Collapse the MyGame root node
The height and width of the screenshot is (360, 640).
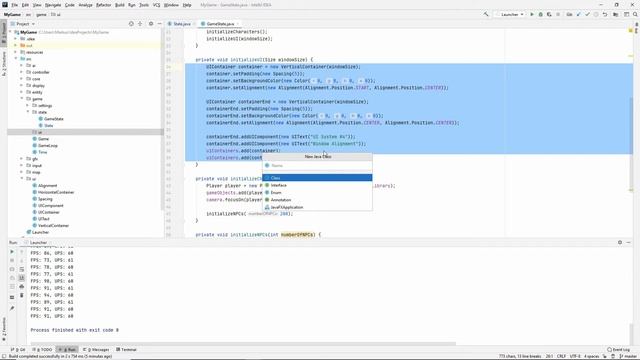[x=11, y=32]
